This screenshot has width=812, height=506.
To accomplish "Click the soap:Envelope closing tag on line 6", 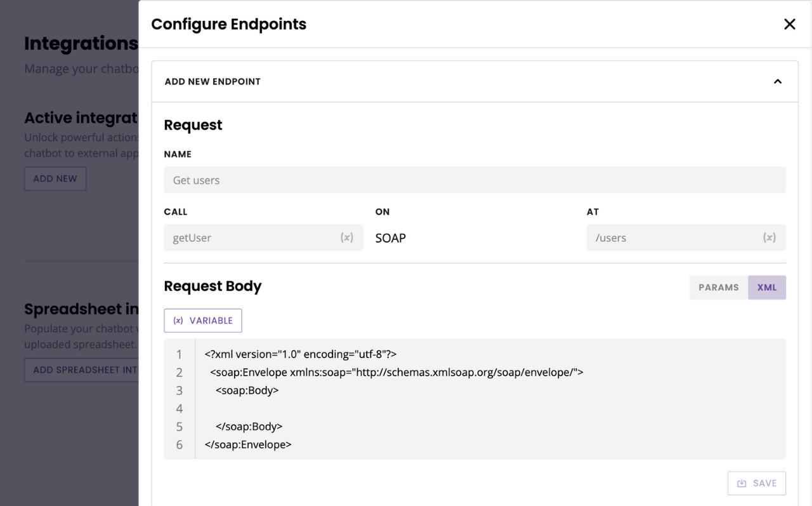I will [247, 444].
